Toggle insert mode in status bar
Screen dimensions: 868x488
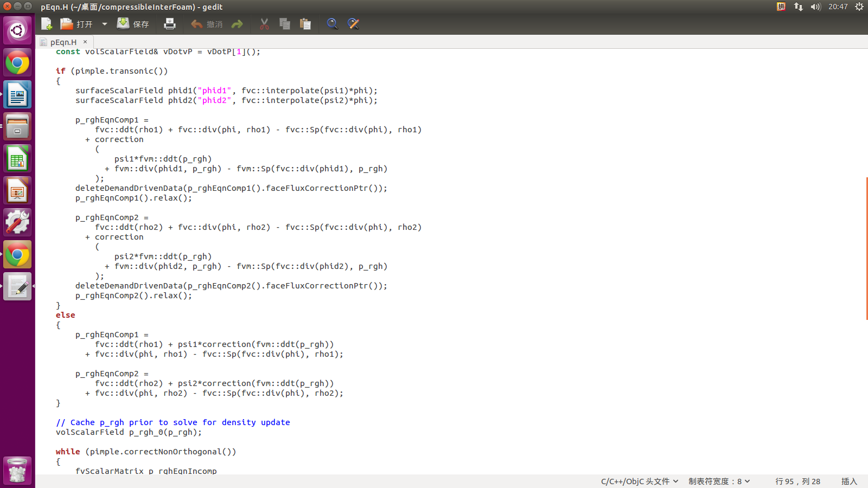(849, 481)
